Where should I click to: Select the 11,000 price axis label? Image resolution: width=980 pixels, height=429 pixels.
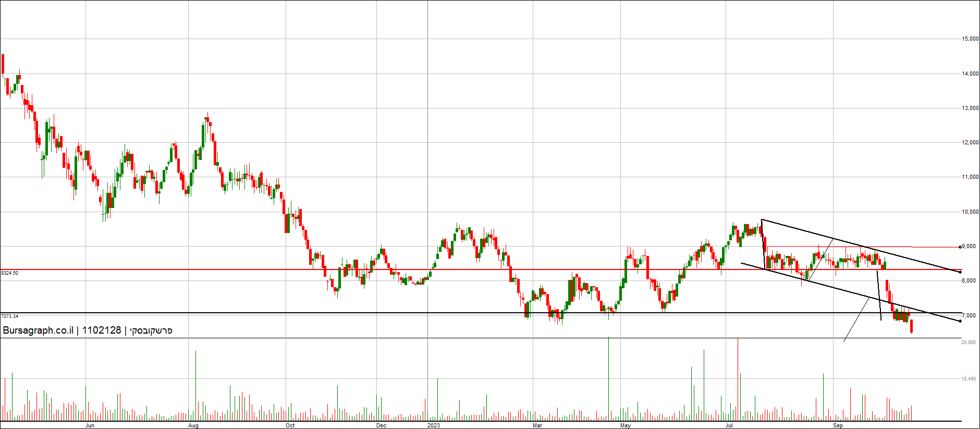point(970,177)
